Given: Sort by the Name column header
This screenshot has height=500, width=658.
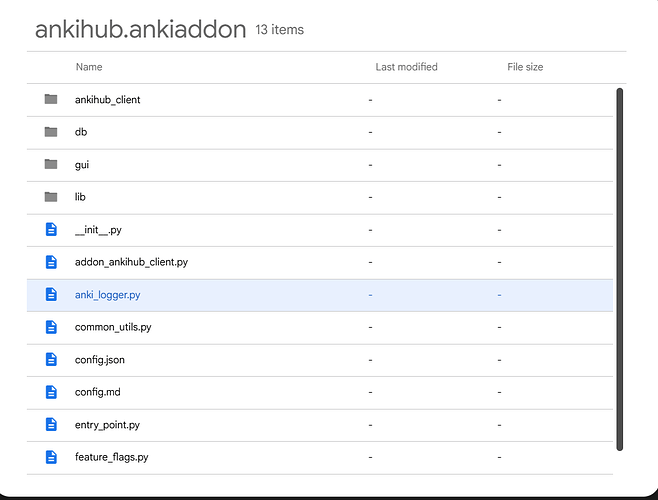Looking at the screenshot, I should (x=89, y=67).
